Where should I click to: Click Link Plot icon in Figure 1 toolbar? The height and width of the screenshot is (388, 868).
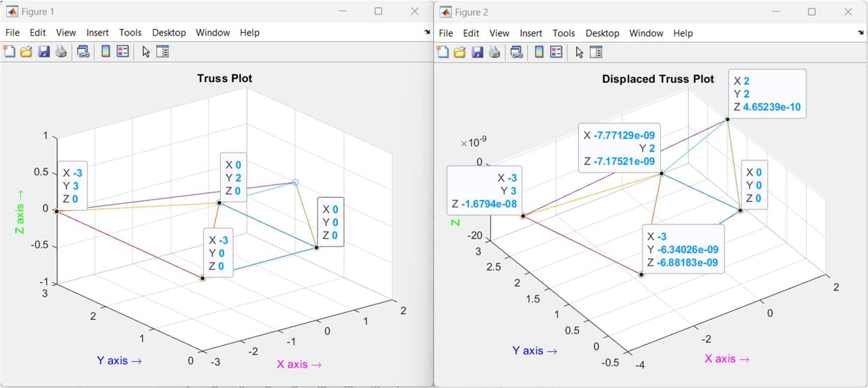[83, 51]
